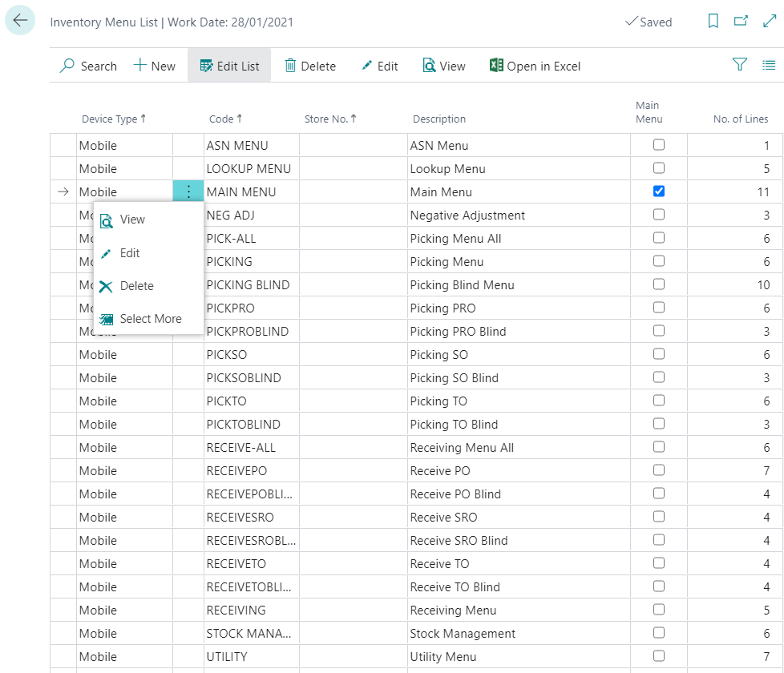Select View from the context menu
Screen dimensions: 784x673
[x=132, y=220]
